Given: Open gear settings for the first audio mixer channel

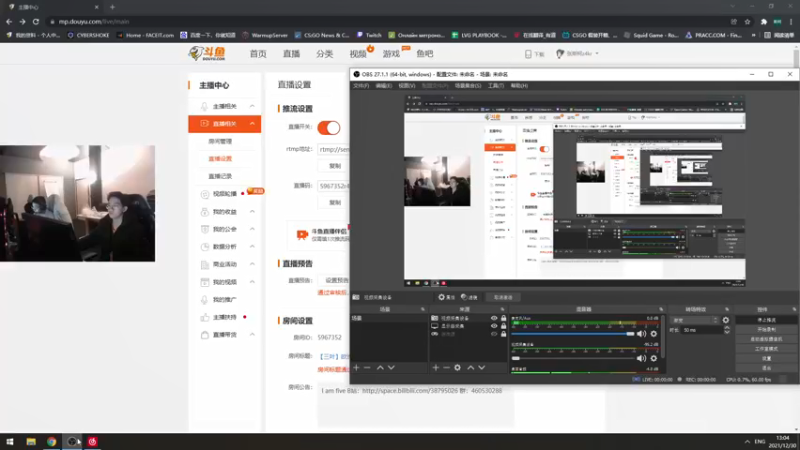Looking at the screenshot, I should (x=654, y=334).
